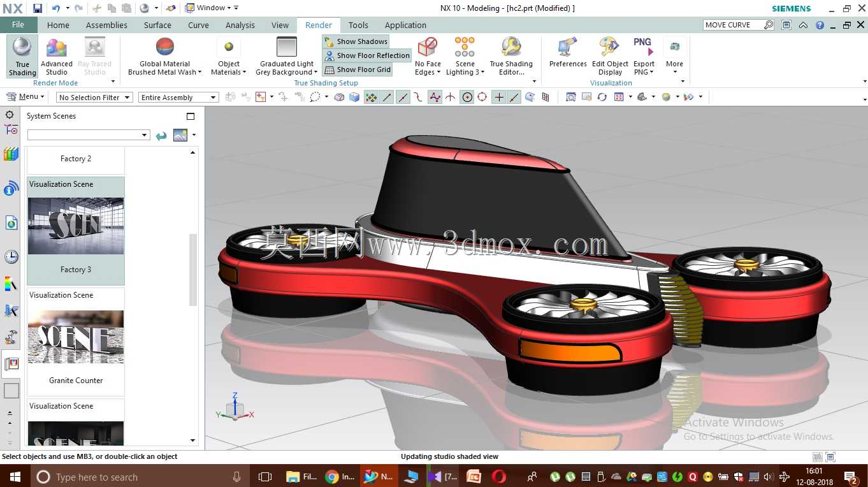
Task: Switch to the Tools tab
Action: point(358,25)
